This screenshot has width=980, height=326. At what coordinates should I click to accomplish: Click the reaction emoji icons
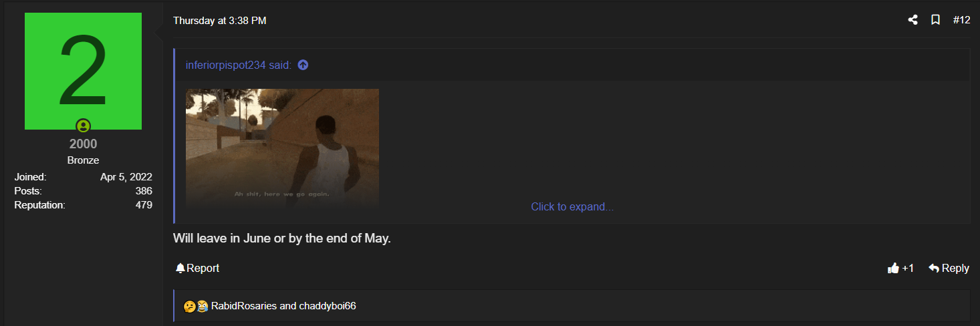click(196, 306)
